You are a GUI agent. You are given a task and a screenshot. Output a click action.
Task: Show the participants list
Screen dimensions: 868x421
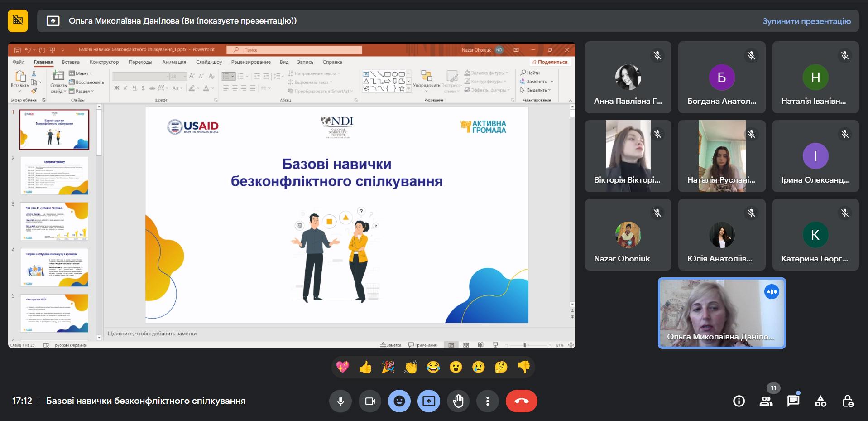pos(766,401)
